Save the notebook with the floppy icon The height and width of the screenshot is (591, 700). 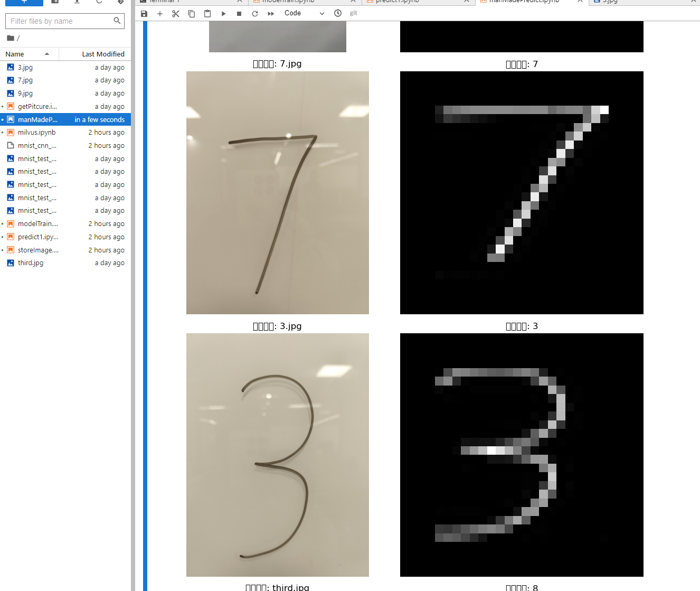coord(144,13)
